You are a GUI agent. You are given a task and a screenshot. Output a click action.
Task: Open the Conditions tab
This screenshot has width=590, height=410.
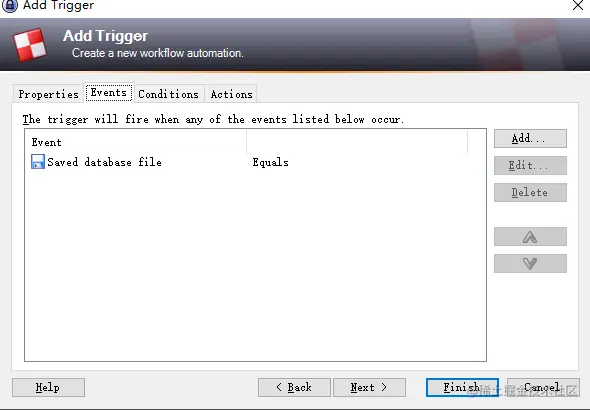168,94
